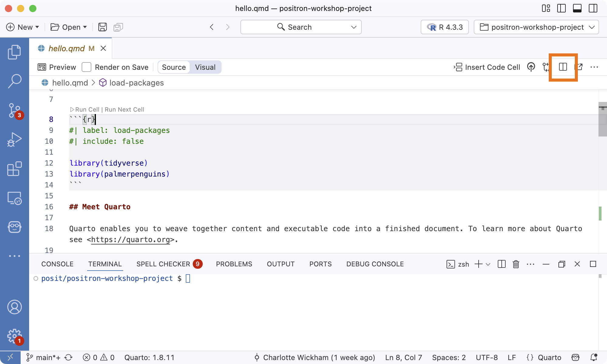Image resolution: width=607 pixels, height=364 pixels.
Task: Open the Extensions view
Action: click(14, 169)
